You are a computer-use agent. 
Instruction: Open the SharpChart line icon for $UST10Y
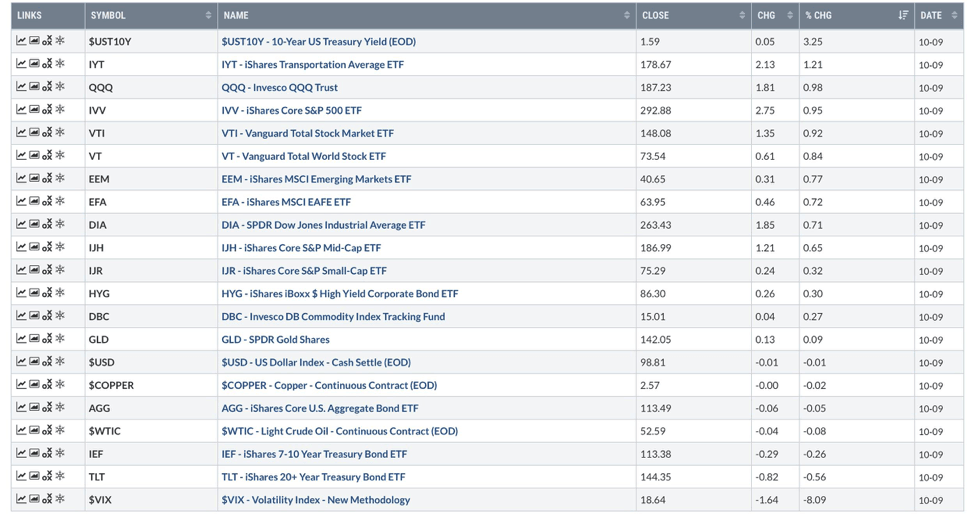pyautogui.click(x=21, y=40)
